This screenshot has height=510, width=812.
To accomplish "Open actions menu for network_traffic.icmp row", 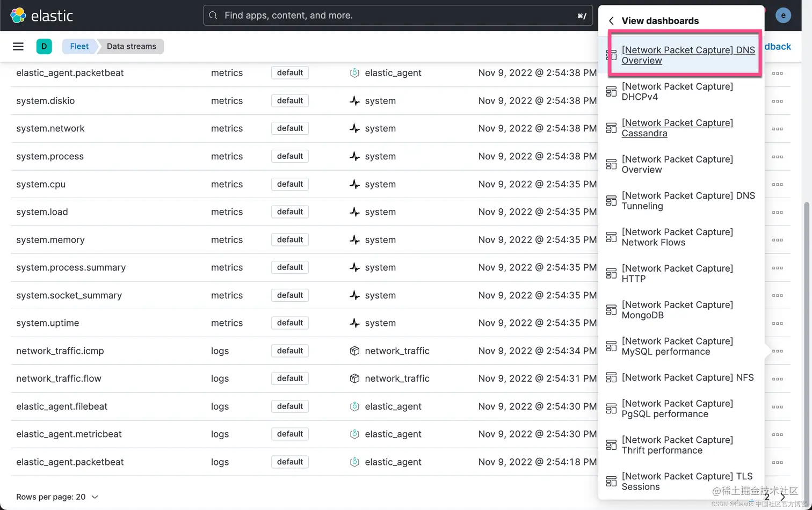I will click(x=777, y=351).
